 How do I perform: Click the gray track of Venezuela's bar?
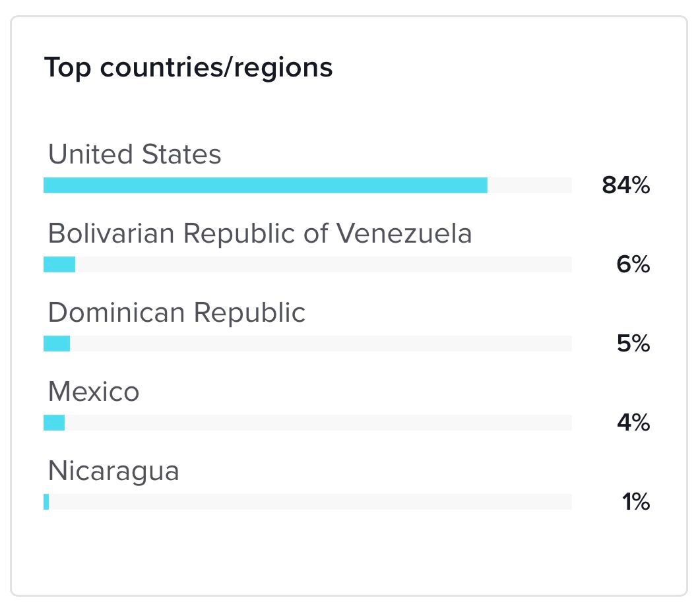click(x=323, y=264)
